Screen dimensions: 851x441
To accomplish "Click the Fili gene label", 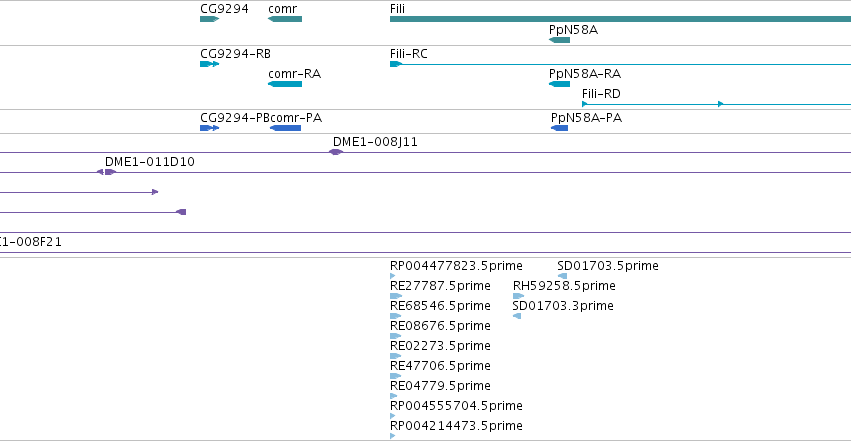I will coord(397,9).
